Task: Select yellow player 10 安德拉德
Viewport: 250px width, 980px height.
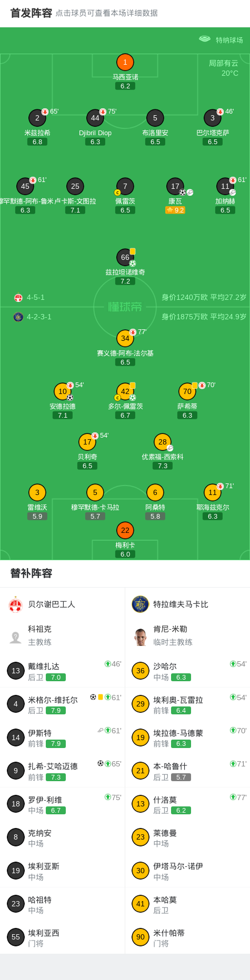Action: [63, 391]
